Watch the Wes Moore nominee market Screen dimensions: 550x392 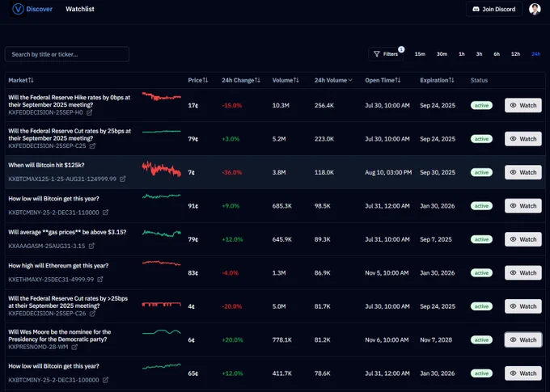point(523,339)
